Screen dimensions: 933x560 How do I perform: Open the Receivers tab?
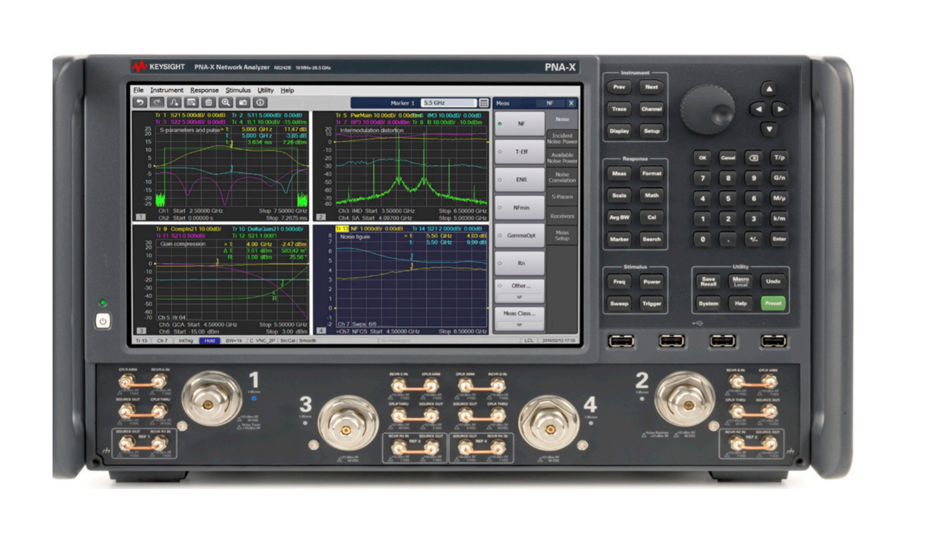coord(562,216)
